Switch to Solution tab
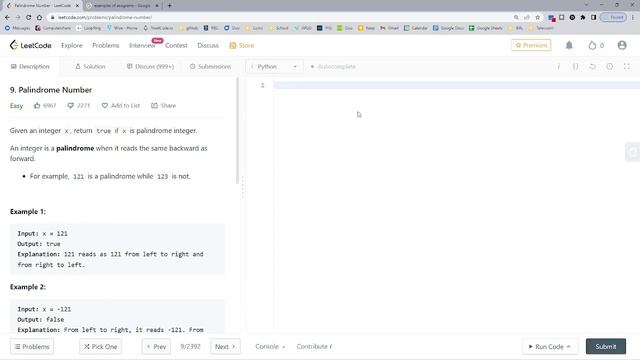 pyautogui.click(x=90, y=67)
